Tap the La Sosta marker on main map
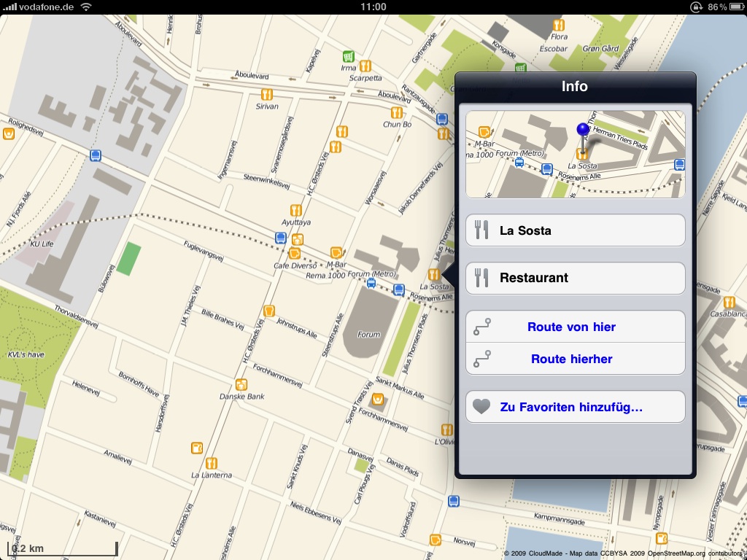The height and width of the screenshot is (560, 747). (x=434, y=274)
